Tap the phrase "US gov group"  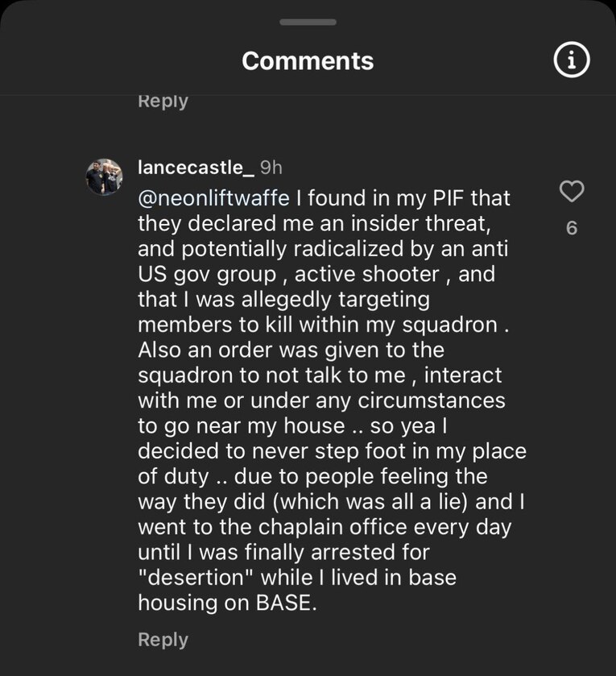[x=207, y=275]
